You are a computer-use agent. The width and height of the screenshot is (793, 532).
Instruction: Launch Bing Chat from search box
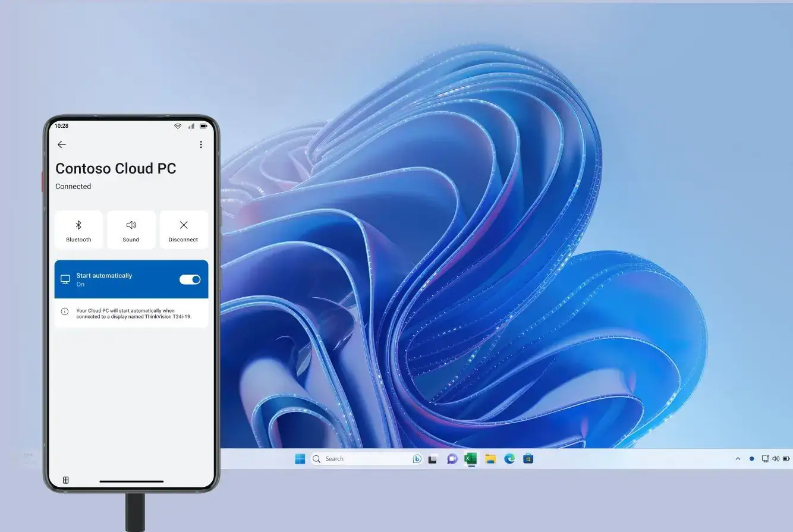[x=417, y=459]
